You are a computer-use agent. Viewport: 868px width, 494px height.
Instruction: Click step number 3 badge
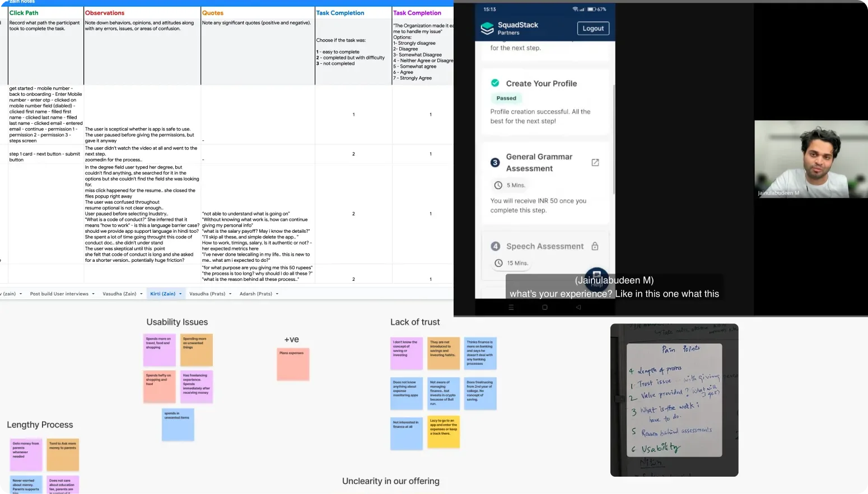495,162
